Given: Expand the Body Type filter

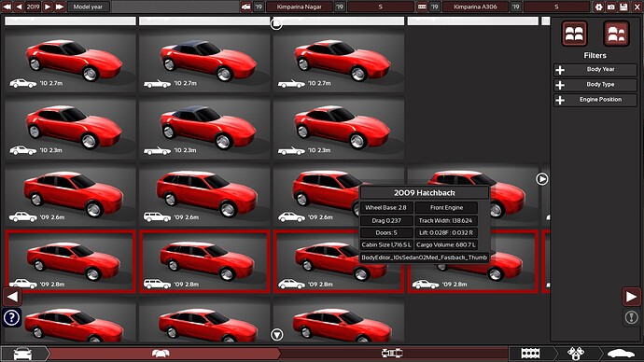Looking at the screenshot, I should (595, 85).
